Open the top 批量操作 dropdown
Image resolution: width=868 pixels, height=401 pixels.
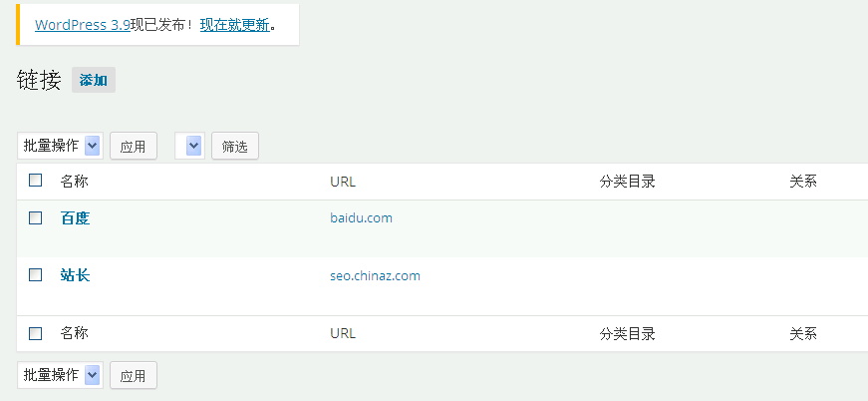pyautogui.click(x=60, y=146)
